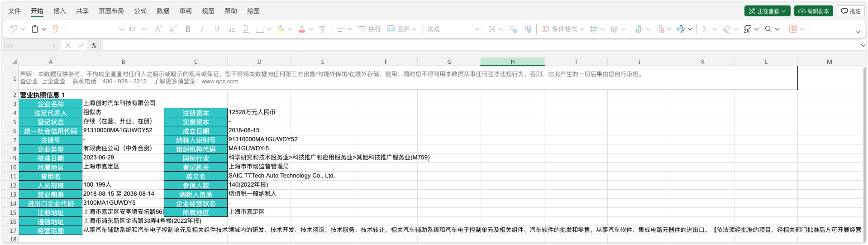The width and height of the screenshot is (868, 245).
Task: Click the Format cells icon
Action: click(681, 29)
